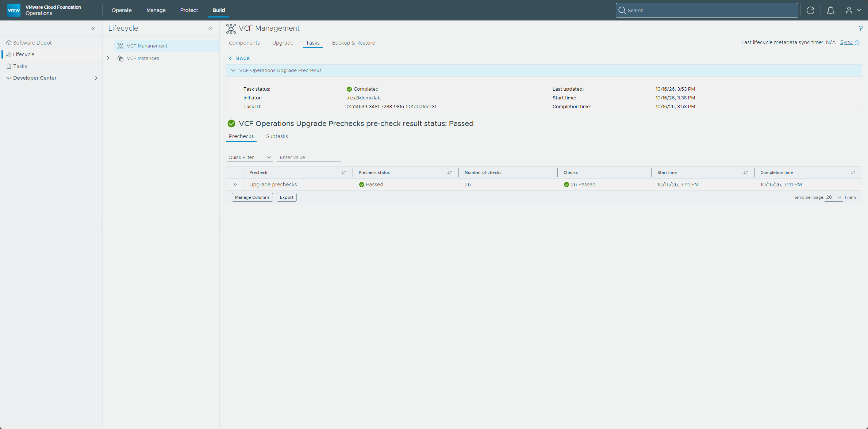Image resolution: width=868 pixels, height=429 pixels.
Task: Sort by Precheck status column
Action: point(449,172)
